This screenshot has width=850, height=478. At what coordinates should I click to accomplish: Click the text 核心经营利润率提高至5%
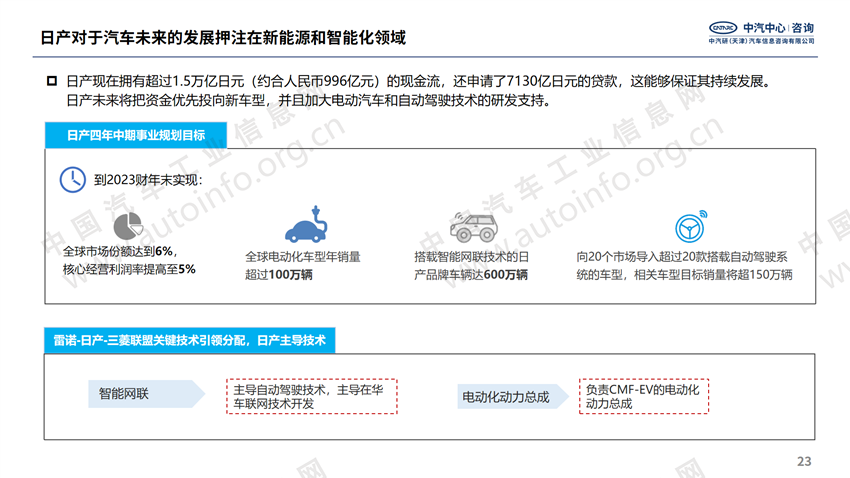pos(129,269)
